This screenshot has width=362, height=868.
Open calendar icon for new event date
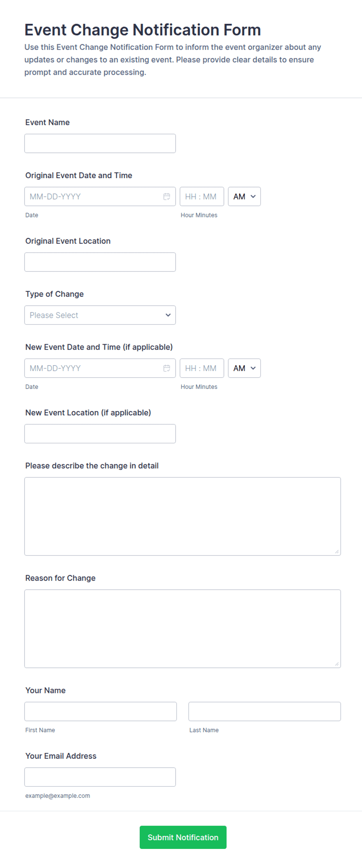(167, 368)
